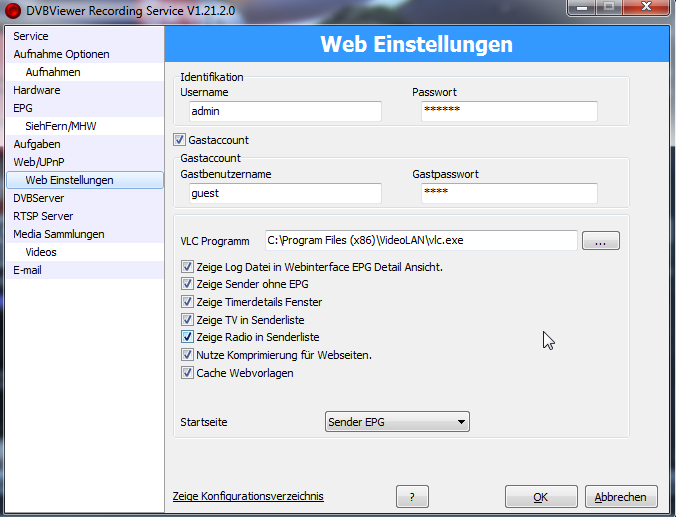Go to SiehFern/MHW settings
The width and height of the screenshot is (676, 517).
pos(60,126)
